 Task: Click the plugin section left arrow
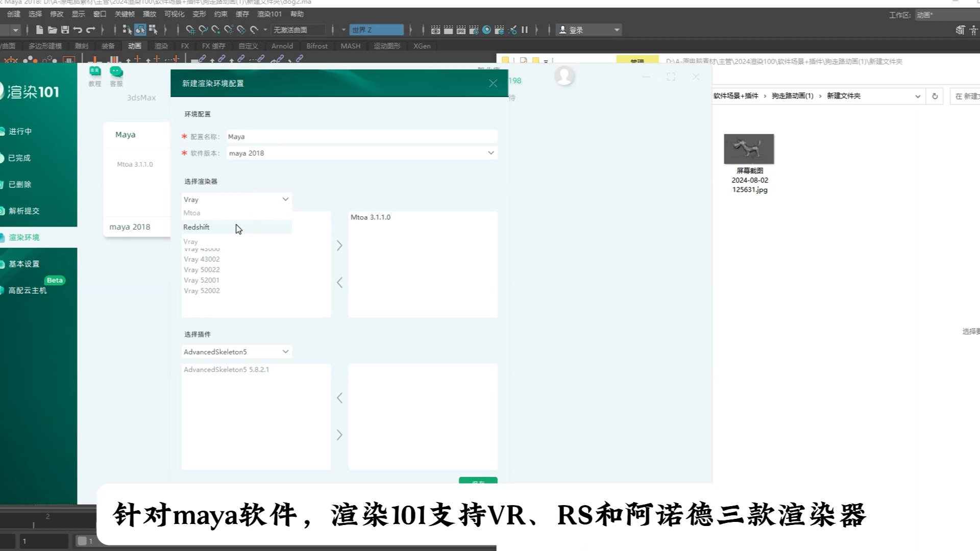tap(339, 398)
